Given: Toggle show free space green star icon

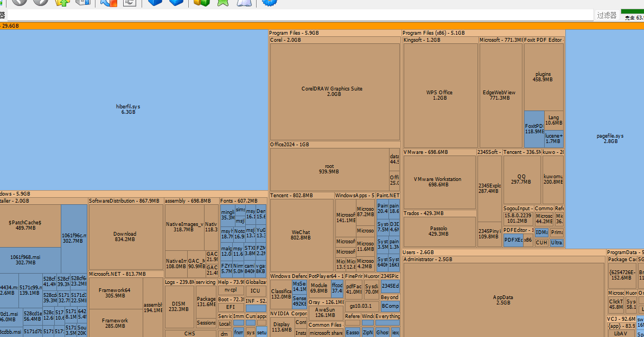Looking at the screenshot, I should (223, 2).
